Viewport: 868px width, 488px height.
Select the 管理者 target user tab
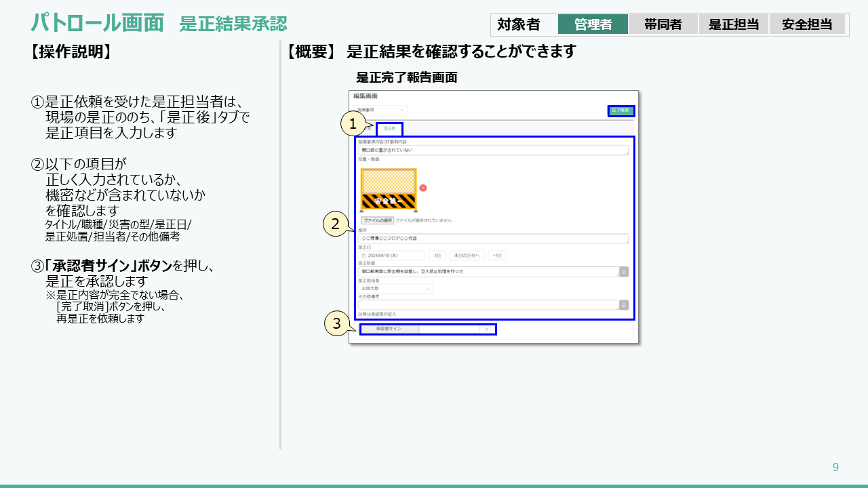pyautogui.click(x=593, y=24)
